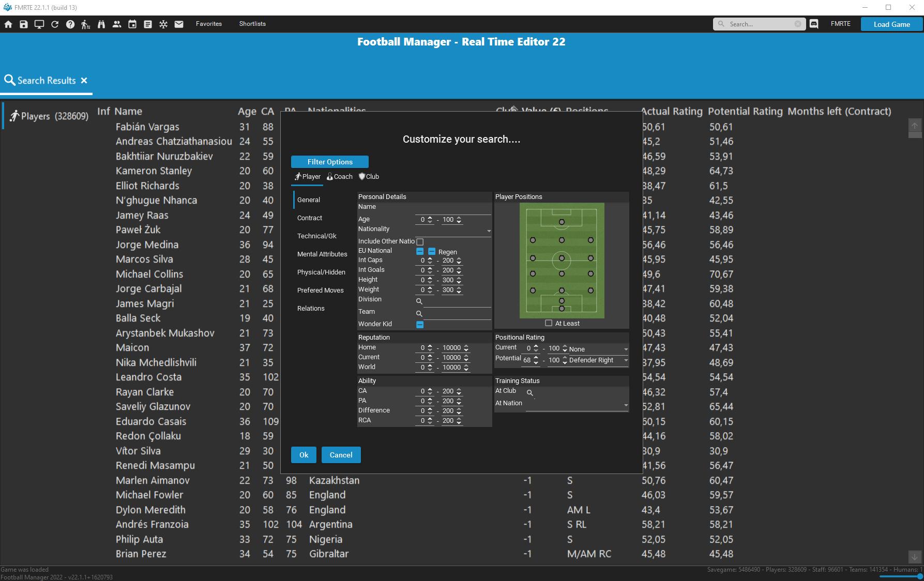Open the Shortlists menu
924x581 pixels.
click(x=252, y=24)
